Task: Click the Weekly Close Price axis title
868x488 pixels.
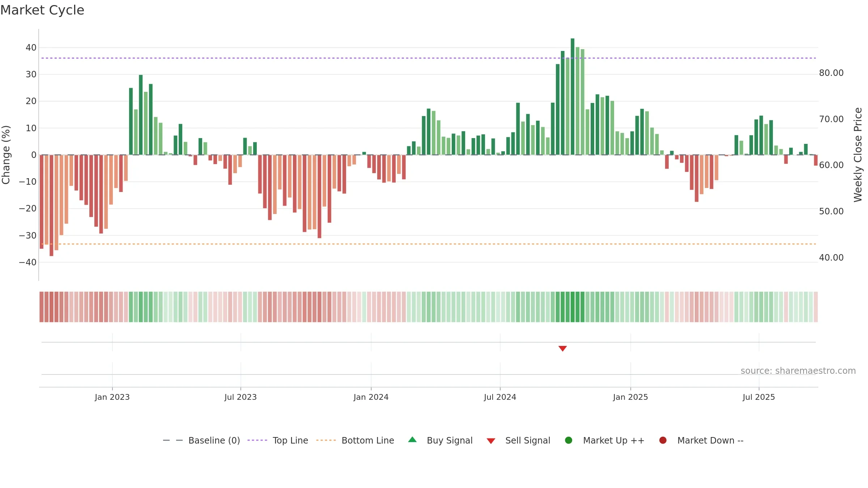Action: click(x=858, y=155)
